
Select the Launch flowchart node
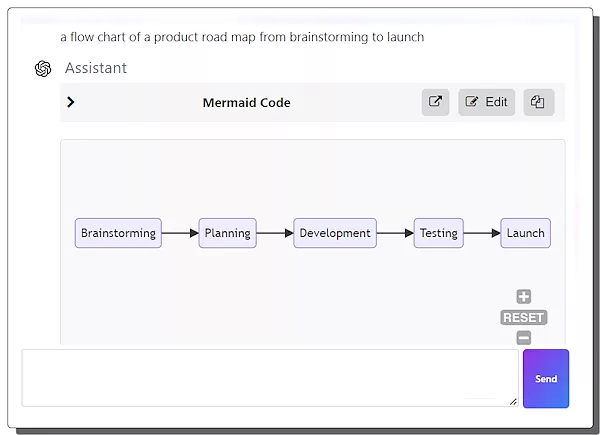(x=525, y=233)
